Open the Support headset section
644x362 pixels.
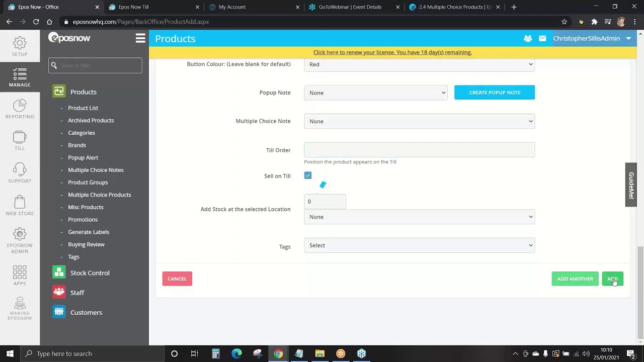(x=20, y=172)
